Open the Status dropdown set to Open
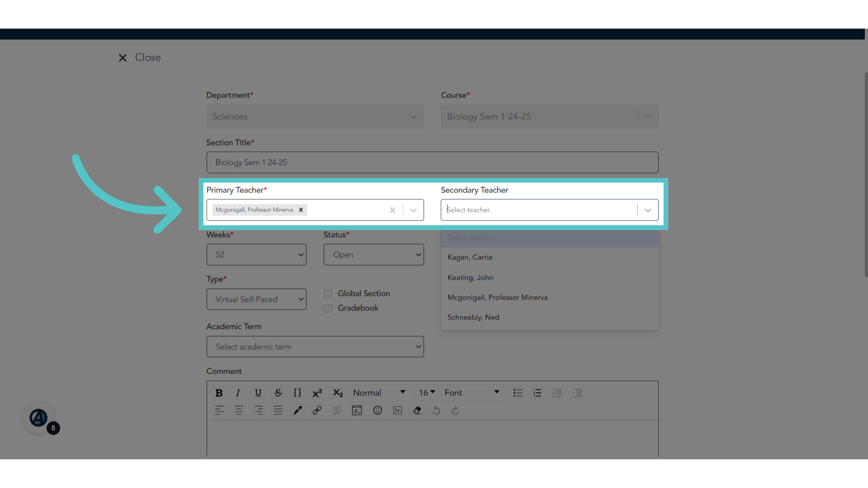 pos(373,254)
